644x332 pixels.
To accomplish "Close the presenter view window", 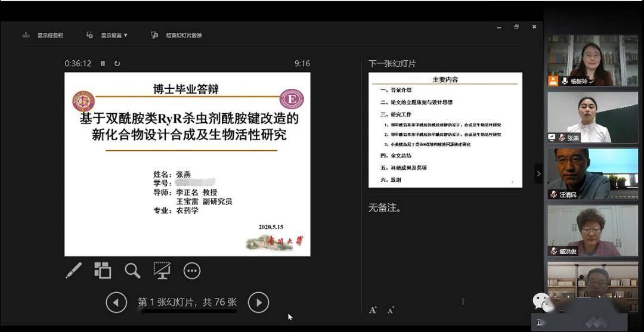I will tap(534, 27).
